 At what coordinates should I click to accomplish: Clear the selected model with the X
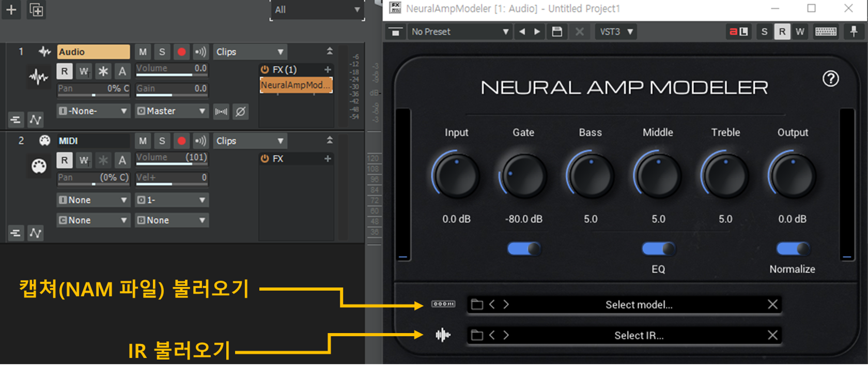tap(772, 304)
